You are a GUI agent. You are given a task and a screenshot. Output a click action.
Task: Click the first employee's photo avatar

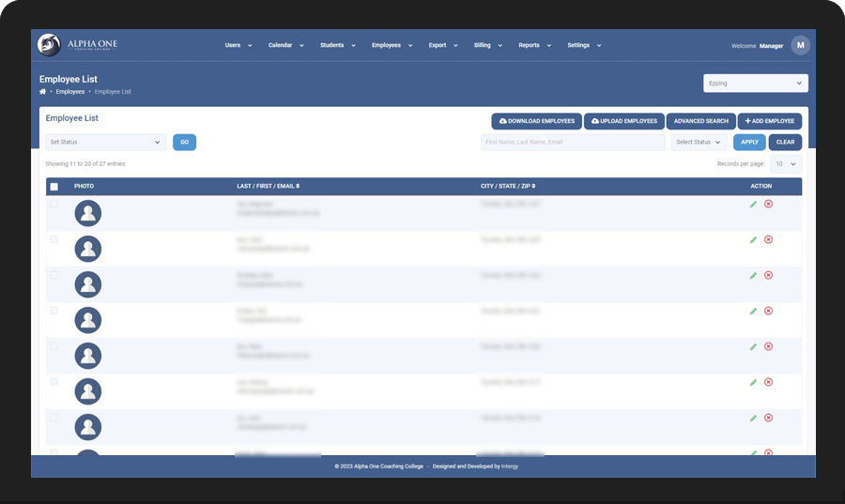click(88, 213)
